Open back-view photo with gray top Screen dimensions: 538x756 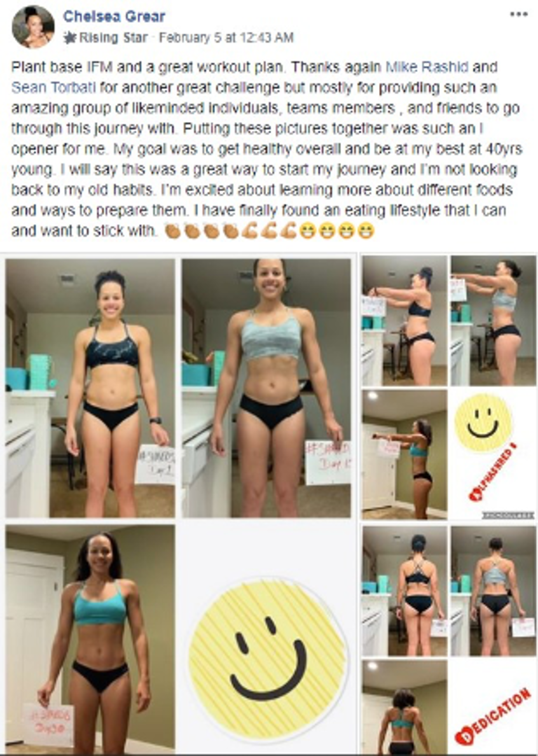tap(493, 591)
